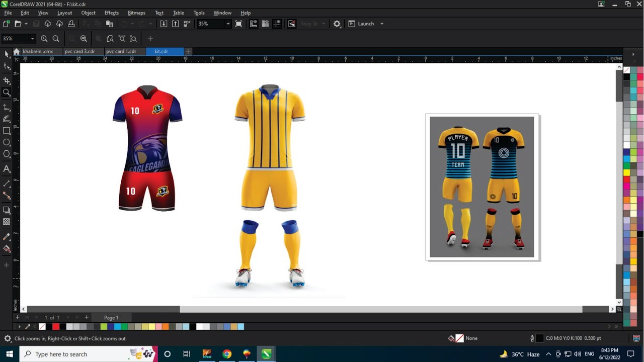Click the Export icon

(175, 24)
